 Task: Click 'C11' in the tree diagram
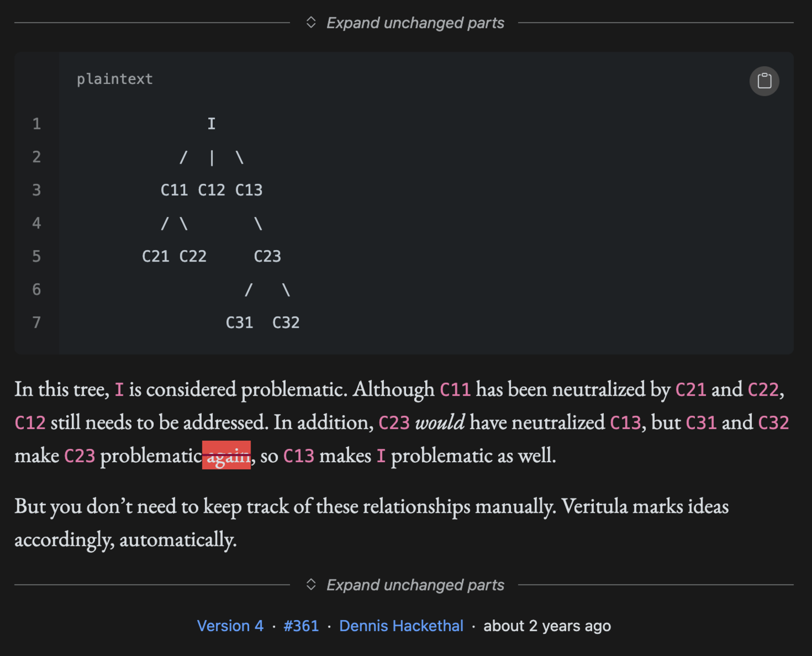pyautogui.click(x=174, y=190)
